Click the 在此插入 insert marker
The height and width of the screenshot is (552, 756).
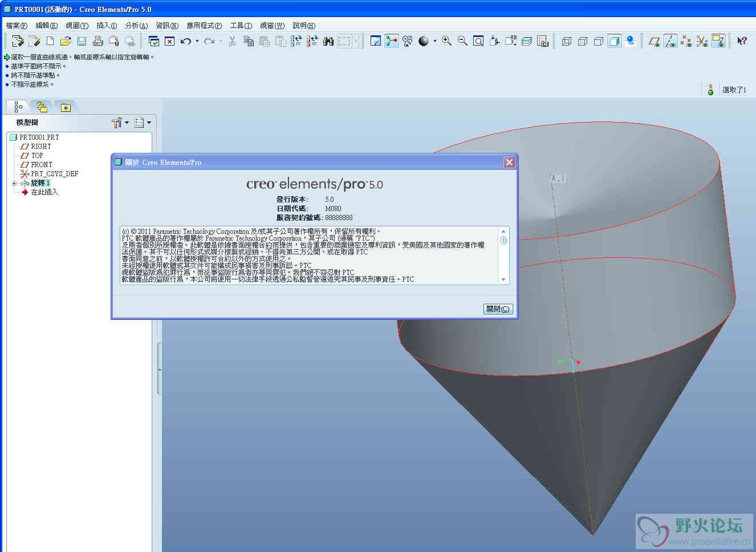point(40,192)
